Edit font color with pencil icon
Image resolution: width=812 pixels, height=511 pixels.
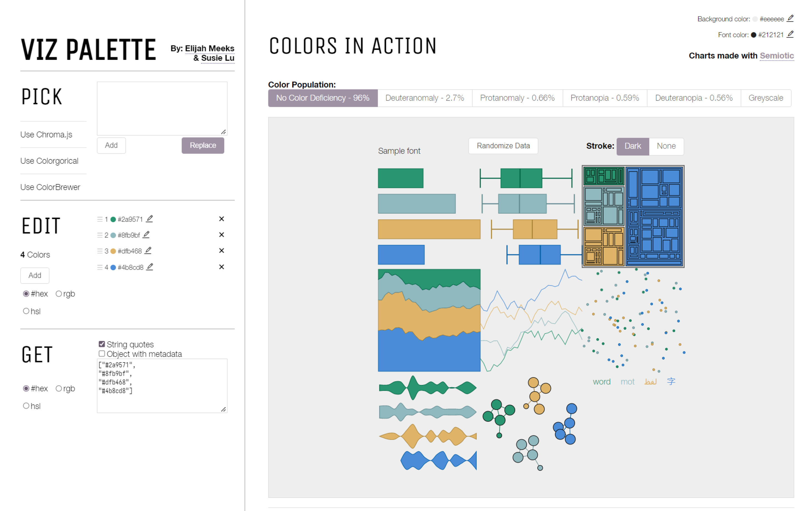[790, 34]
